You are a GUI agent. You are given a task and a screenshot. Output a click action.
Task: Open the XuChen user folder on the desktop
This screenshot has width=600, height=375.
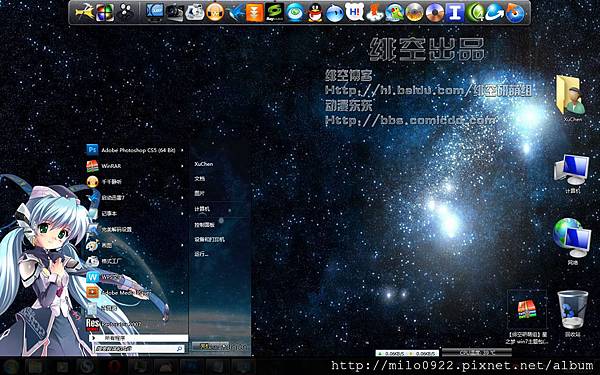point(572,98)
